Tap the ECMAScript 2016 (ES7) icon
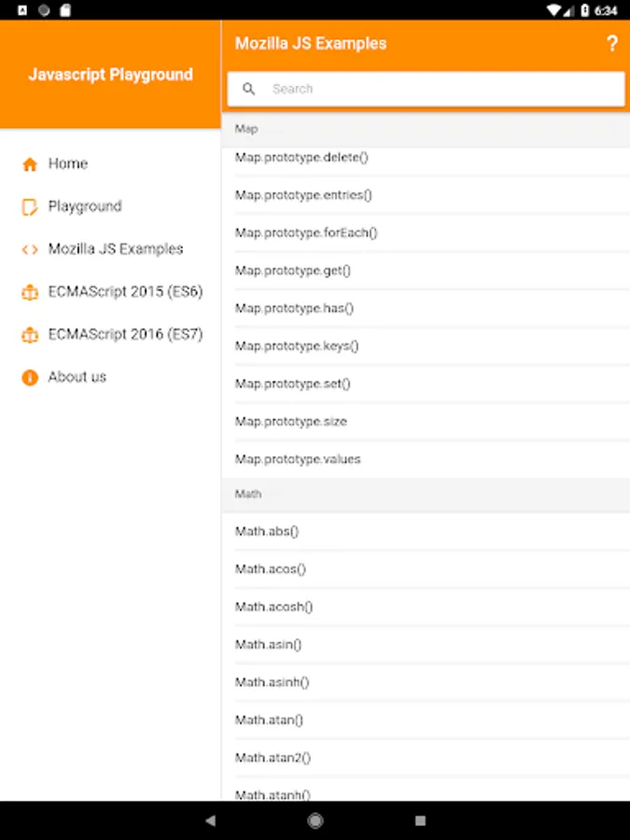The image size is (630, 840). point(30,335)
